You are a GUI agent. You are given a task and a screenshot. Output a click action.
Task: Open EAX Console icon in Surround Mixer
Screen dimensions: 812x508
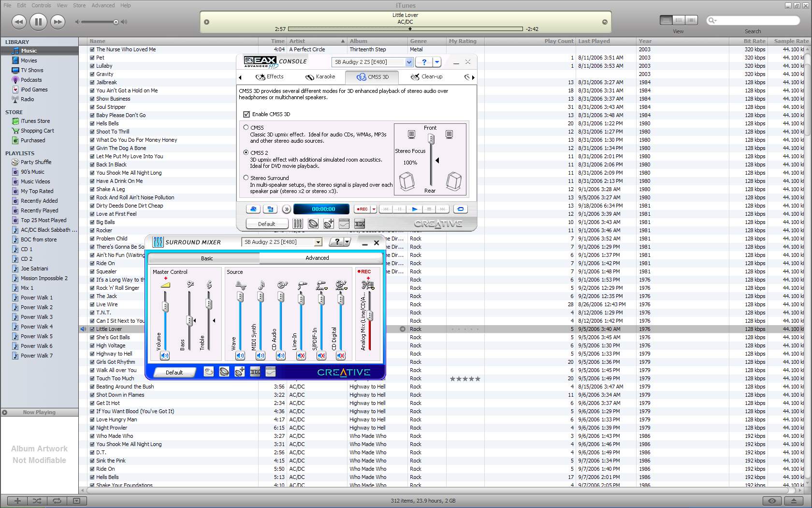[x=209, y=372]
